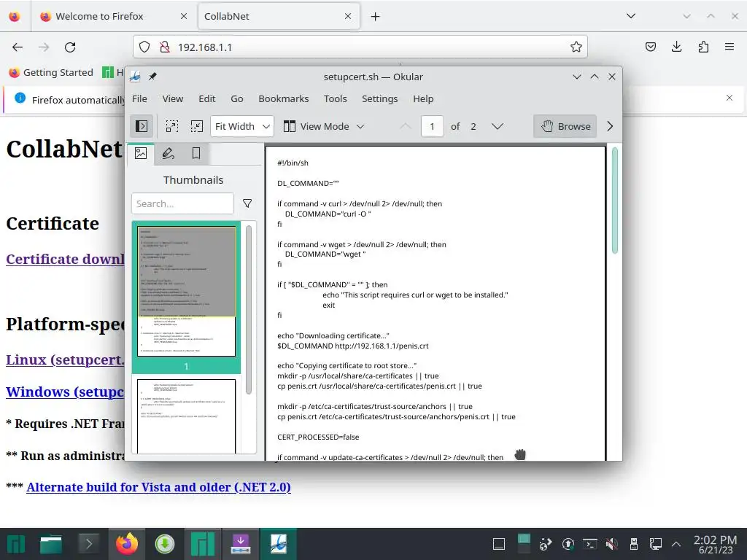Click the thumbnails panel scrollbar

[249, 309]
